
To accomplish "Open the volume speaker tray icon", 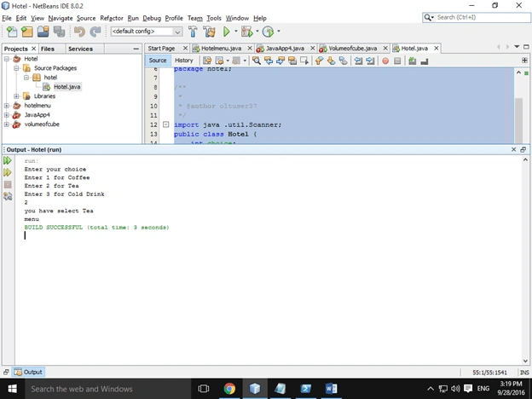I will coord(455,389).
